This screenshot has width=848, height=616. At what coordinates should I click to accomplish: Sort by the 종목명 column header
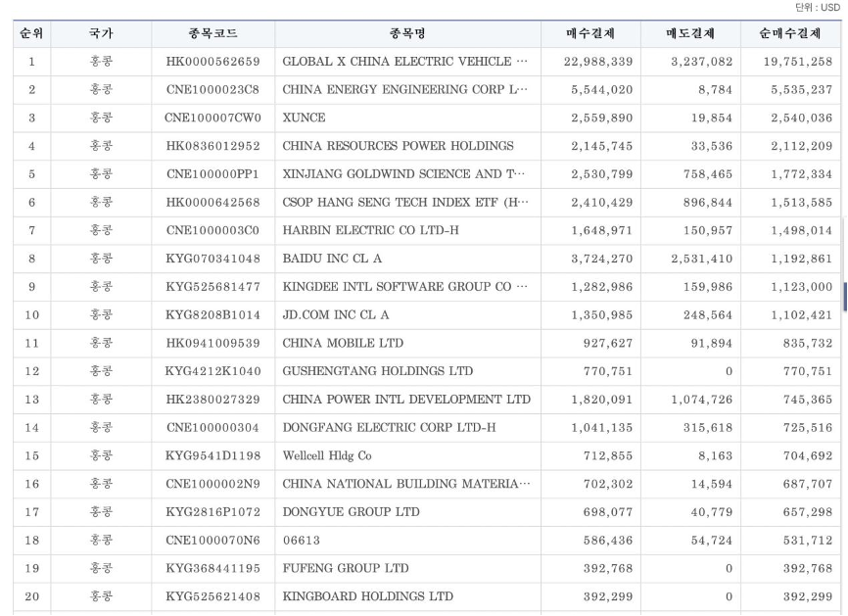coord(406,33)
